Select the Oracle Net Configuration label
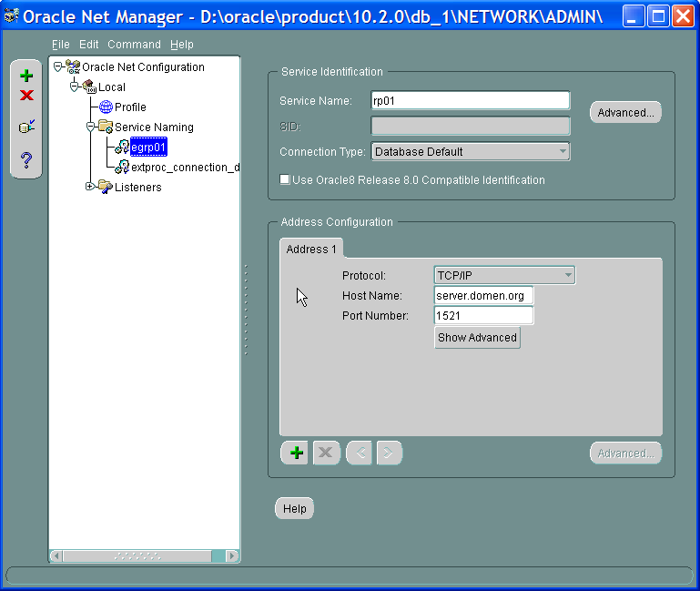Viewport: 700px width, 591px height. point(143,67)
